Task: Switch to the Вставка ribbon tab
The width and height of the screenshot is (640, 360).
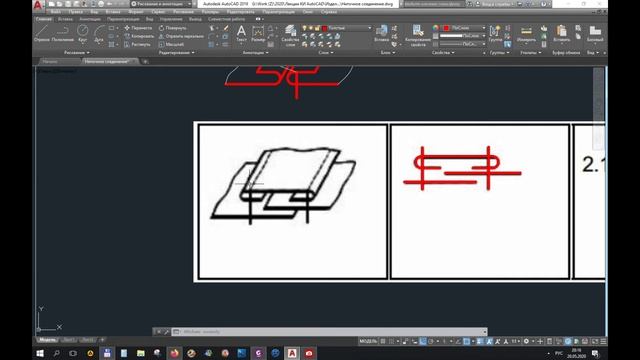Action: click(x=65, y=19)
